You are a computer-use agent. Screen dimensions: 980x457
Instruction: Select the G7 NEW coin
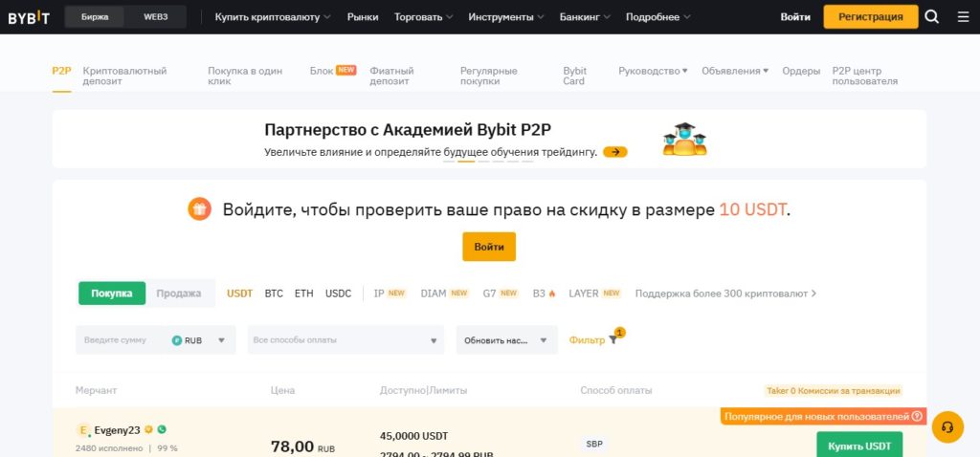[x=501, y=294]
